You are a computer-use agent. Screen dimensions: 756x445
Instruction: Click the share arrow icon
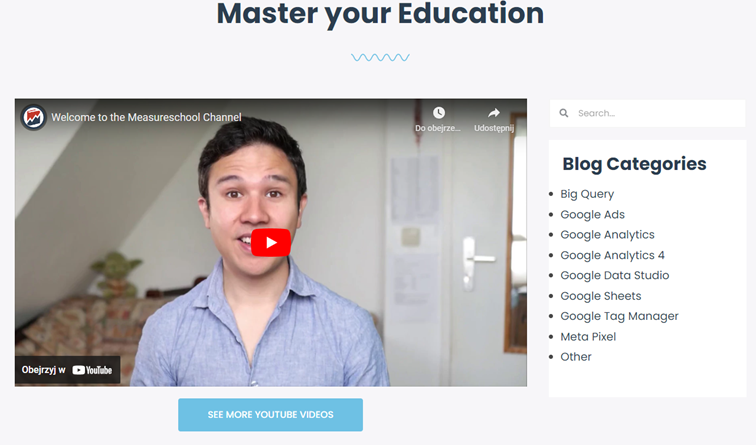pyautogui.click(x=494, y=113)
